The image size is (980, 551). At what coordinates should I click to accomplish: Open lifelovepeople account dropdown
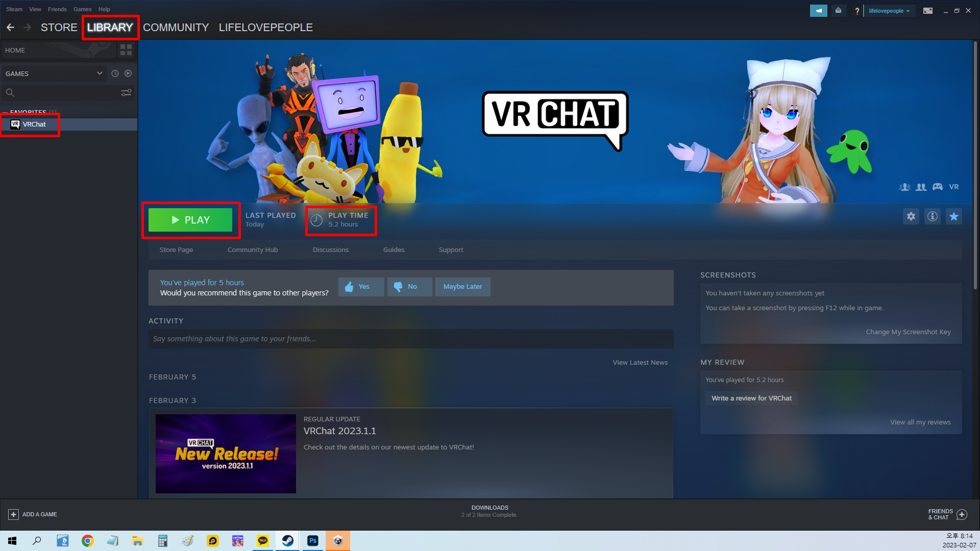point(889,11)
